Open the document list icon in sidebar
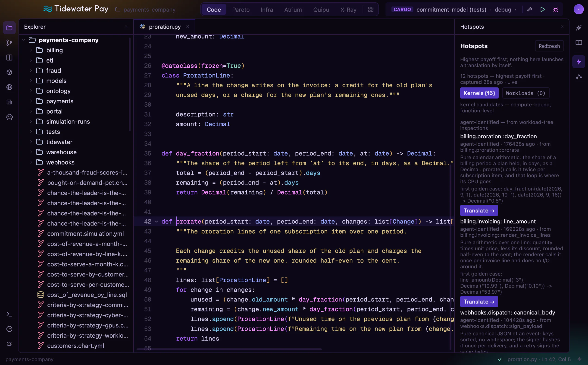The height and width of the screenshot is (365, 588). tap(9, 102)
